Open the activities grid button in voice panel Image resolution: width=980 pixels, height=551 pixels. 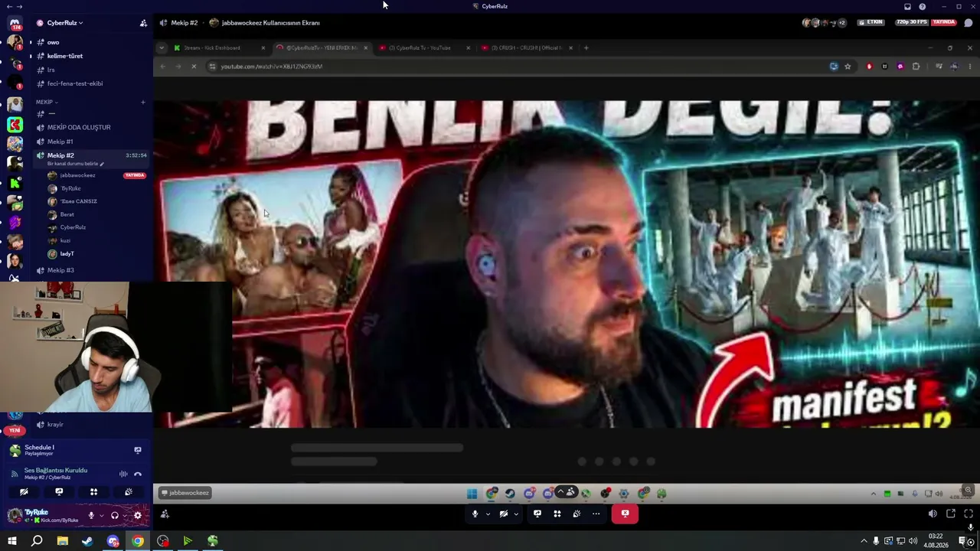click(93, 492)
